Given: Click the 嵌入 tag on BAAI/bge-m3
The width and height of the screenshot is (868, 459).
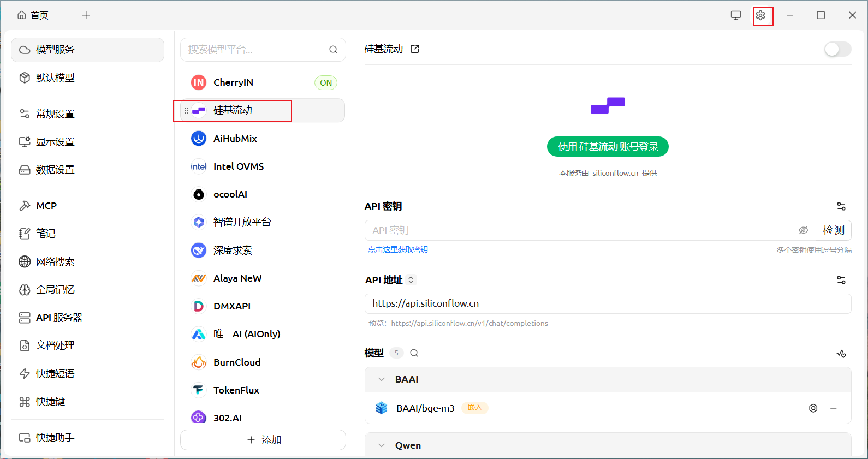Looking at the screenshot, I should (x=475, y=408).
